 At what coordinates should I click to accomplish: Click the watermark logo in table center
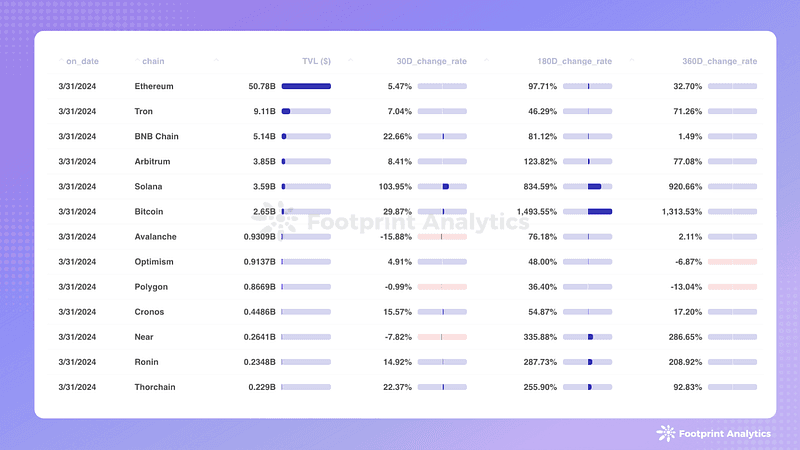click(x=275, y=219)
